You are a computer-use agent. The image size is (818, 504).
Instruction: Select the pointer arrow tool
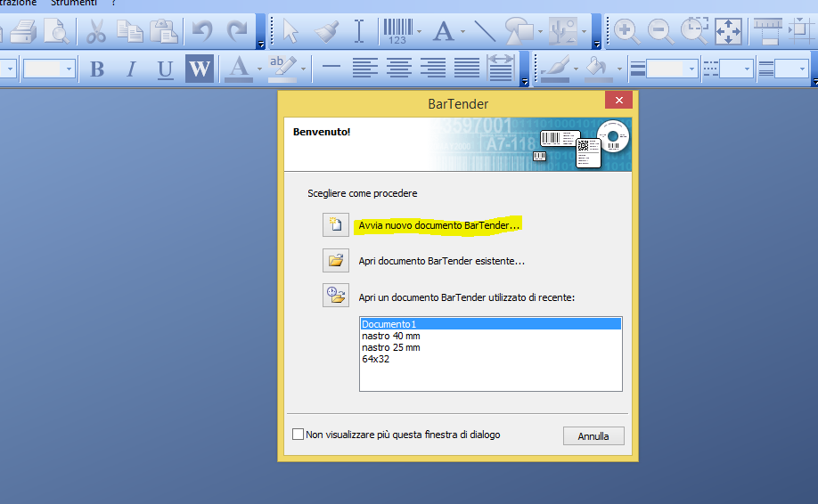[x=290, y=31]
